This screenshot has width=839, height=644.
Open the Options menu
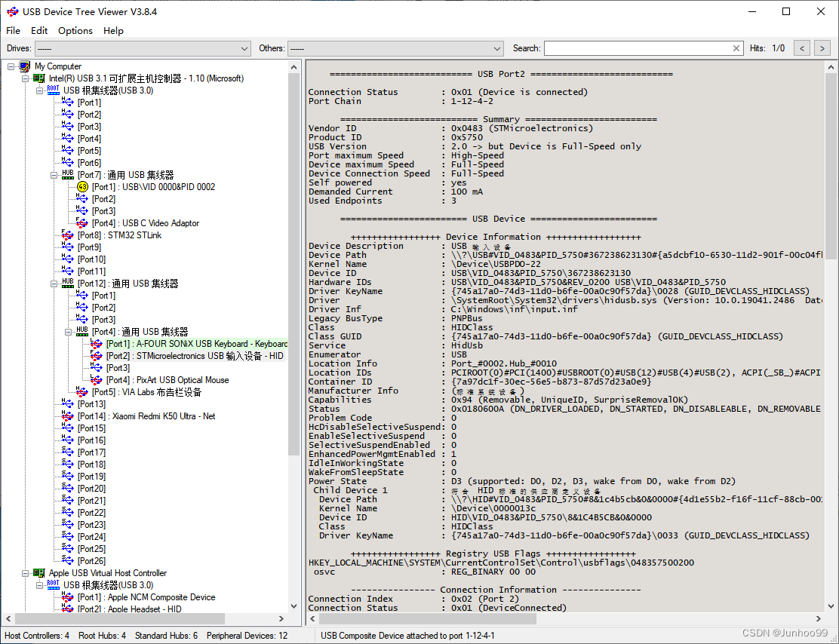75,31
